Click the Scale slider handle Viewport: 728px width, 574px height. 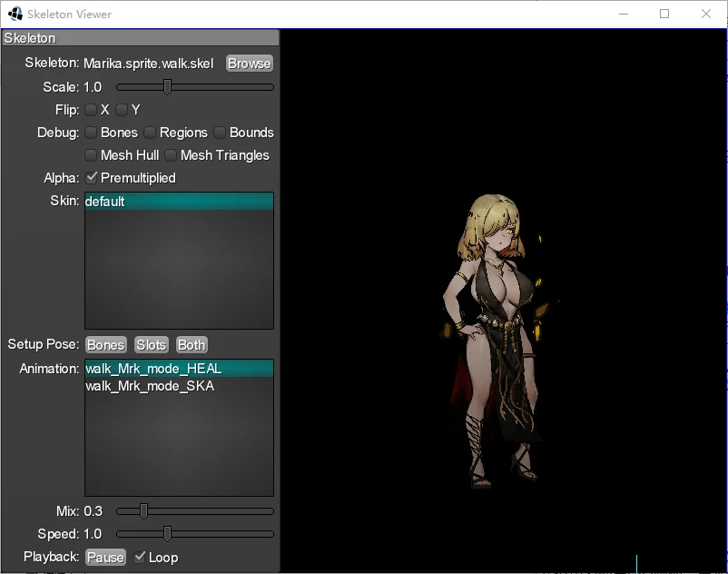pos(168,87)
